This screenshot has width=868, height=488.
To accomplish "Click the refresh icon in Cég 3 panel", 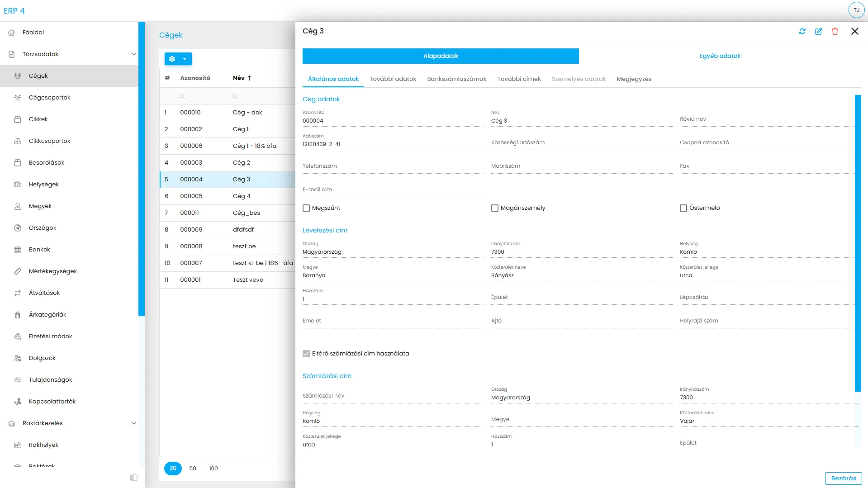I will 802,31.
